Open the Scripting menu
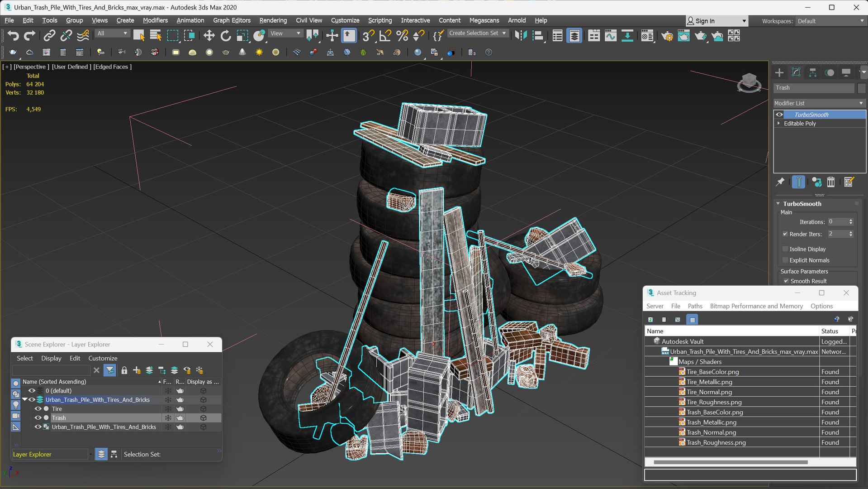 coord(379,20)
